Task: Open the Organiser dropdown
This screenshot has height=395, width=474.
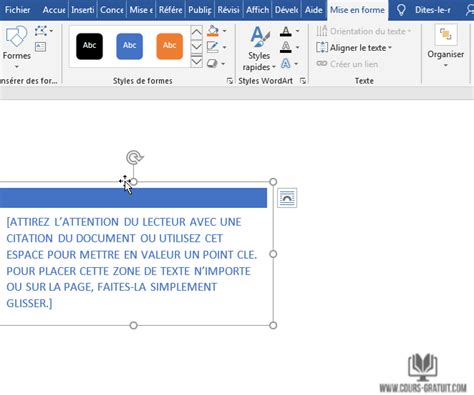Action: (x=446, y=47)
